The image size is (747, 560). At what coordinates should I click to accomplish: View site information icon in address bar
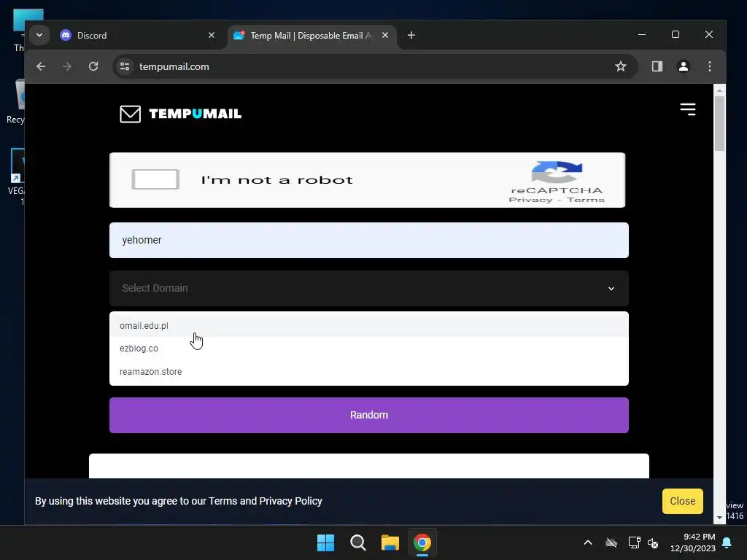(x=124, y=66)
